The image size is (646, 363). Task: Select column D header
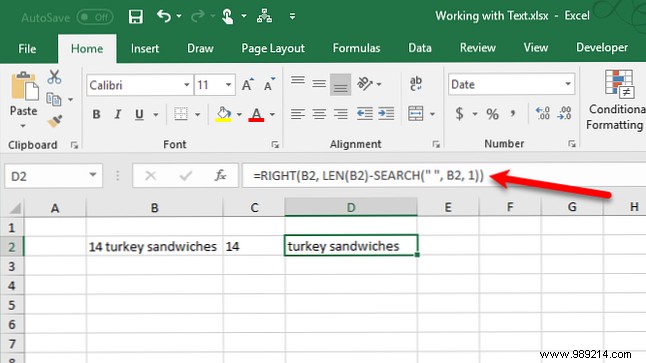click(x=351, y=207)
